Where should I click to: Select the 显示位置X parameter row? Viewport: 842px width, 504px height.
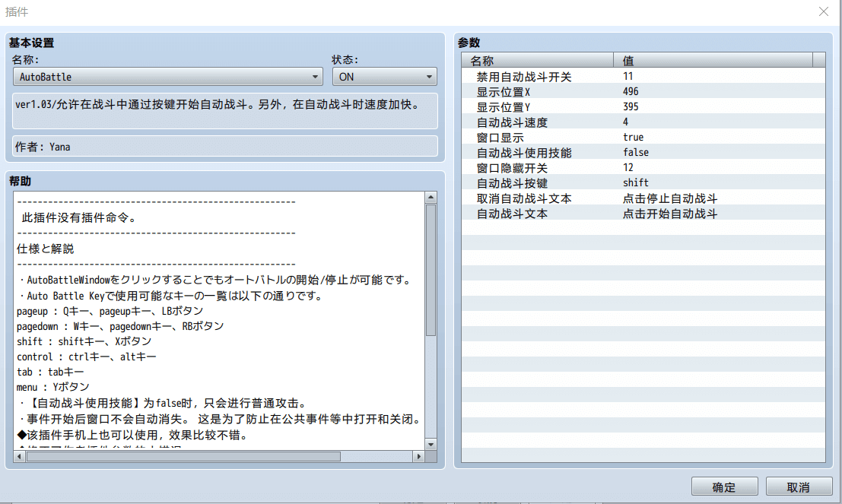[x=643, y=92]
